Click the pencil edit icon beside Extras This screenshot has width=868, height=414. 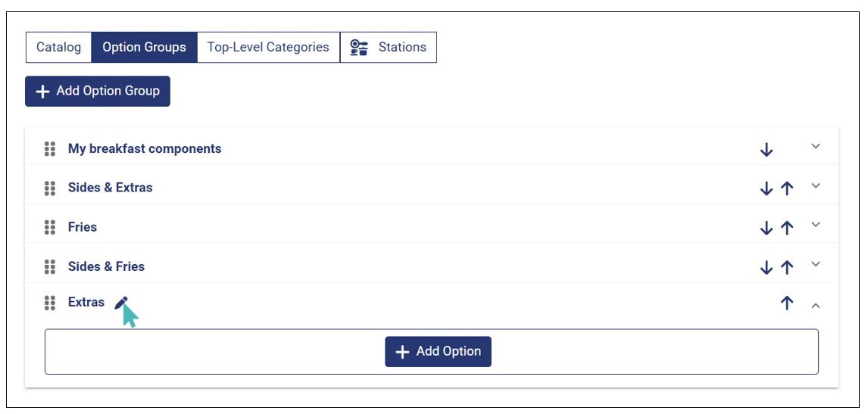[x=121, y=303]
